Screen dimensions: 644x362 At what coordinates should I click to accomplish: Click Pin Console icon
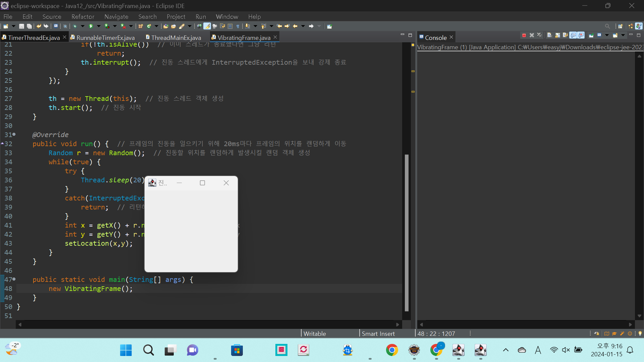tap(591, 35)
